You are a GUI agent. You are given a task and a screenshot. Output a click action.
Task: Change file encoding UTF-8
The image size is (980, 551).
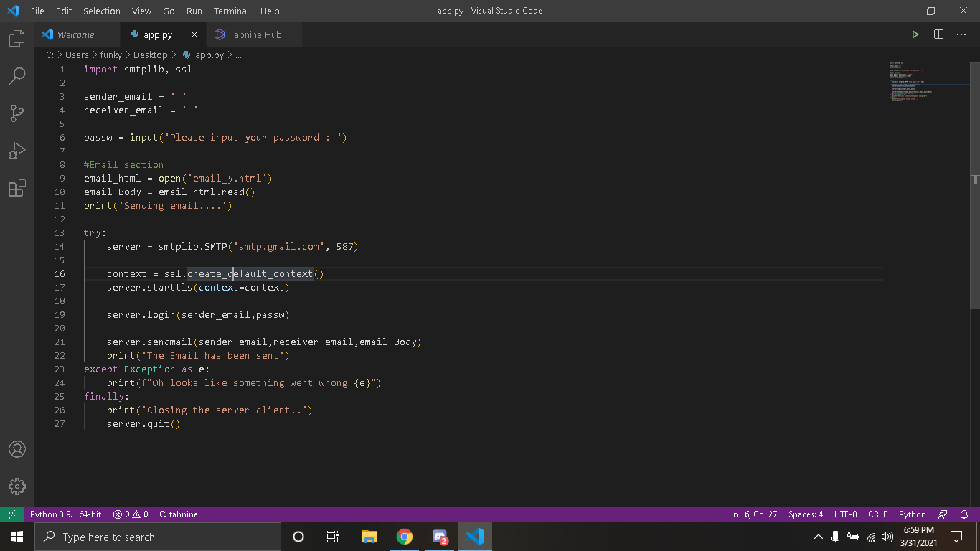click(x=845, y=514)
